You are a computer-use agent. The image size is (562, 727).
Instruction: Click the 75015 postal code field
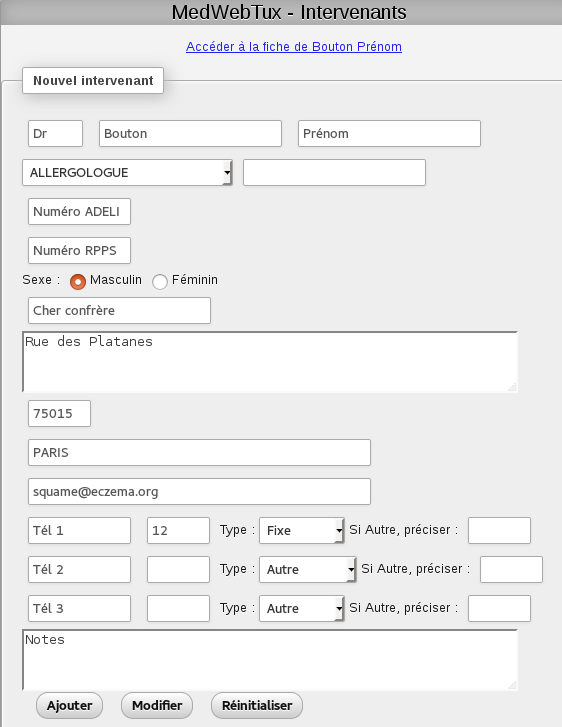click(x=59, y=414)
